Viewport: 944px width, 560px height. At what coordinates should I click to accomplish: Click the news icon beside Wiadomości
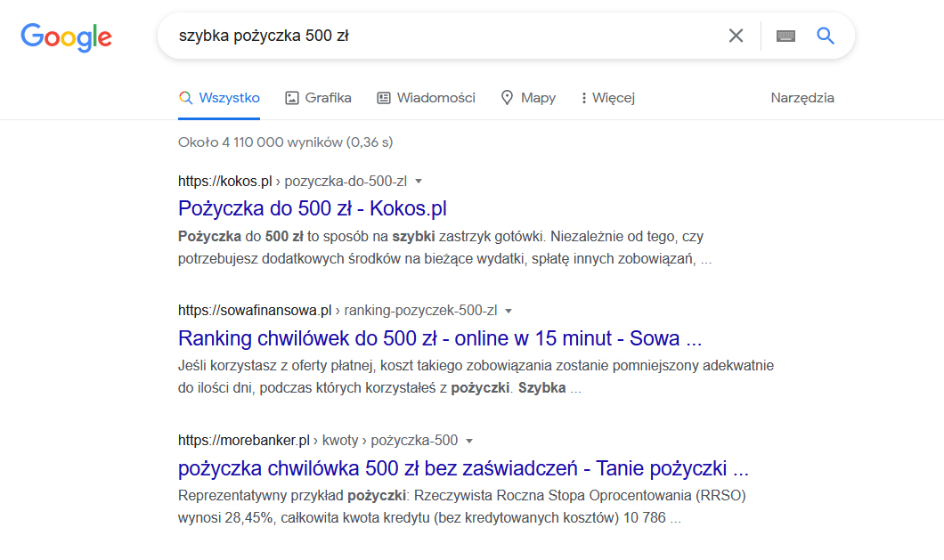[x=383, y=97]
